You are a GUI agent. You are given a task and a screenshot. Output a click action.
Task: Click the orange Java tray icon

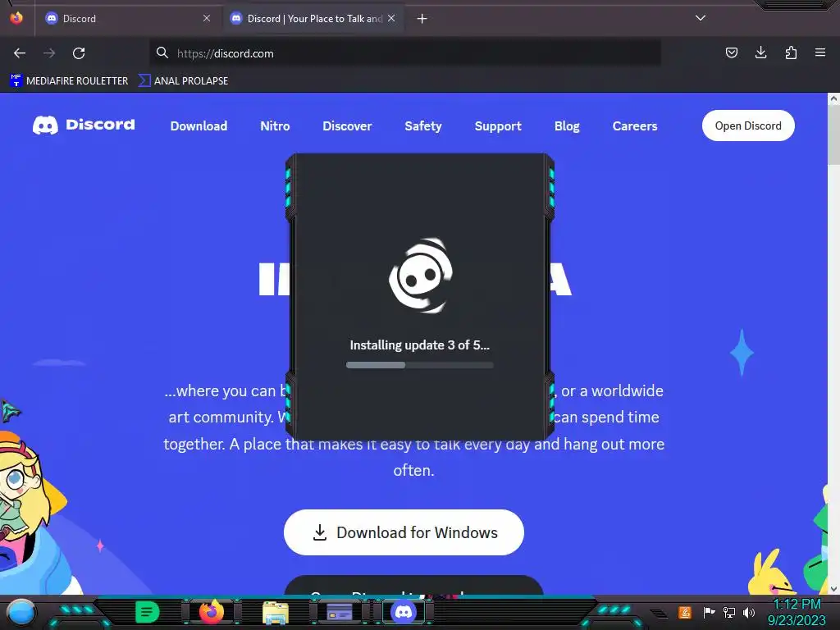[x=685, y=612]
